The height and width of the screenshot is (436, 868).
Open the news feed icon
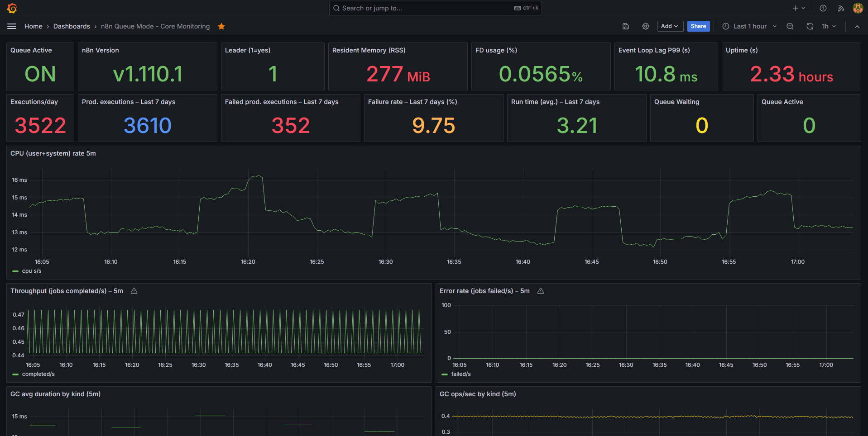point(841,8)
